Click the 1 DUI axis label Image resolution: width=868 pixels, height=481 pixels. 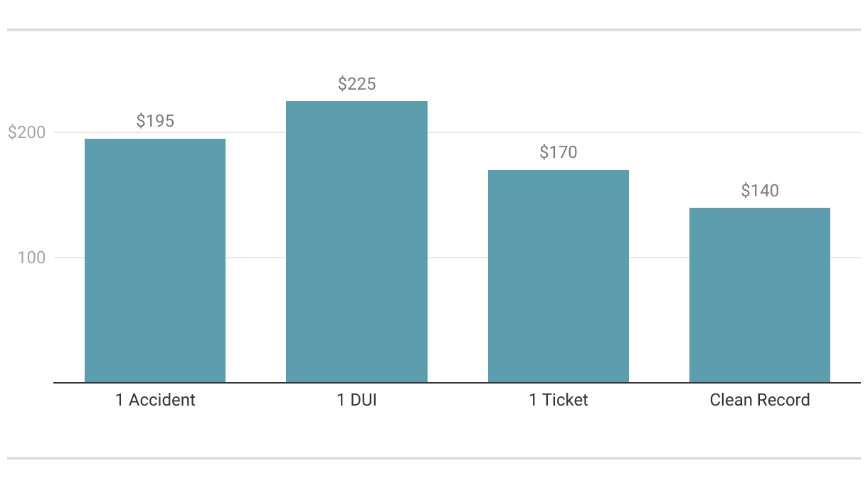(x=356, y=400)
